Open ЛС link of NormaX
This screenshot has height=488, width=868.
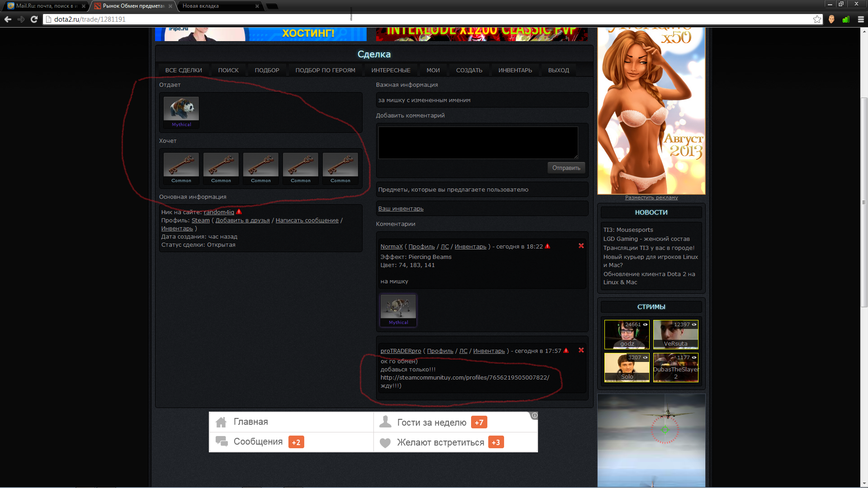[x=445, y=246]
